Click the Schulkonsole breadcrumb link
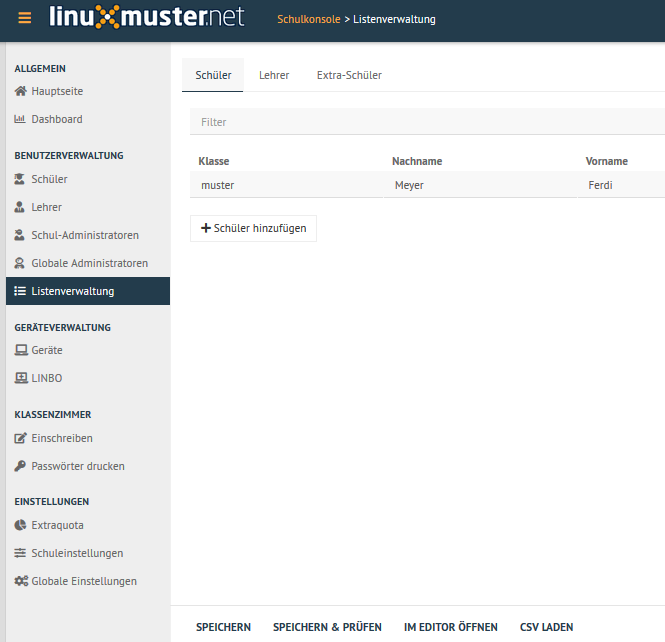 (309, 20)
